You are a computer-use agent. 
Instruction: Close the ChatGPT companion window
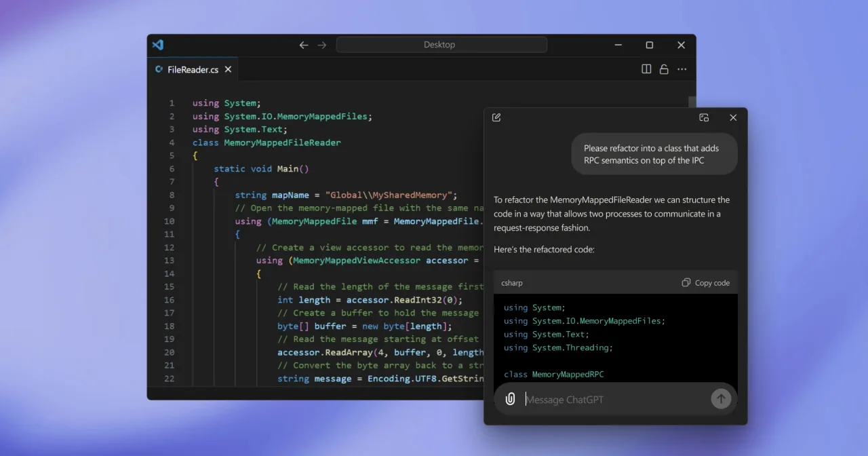click(733, 117)
